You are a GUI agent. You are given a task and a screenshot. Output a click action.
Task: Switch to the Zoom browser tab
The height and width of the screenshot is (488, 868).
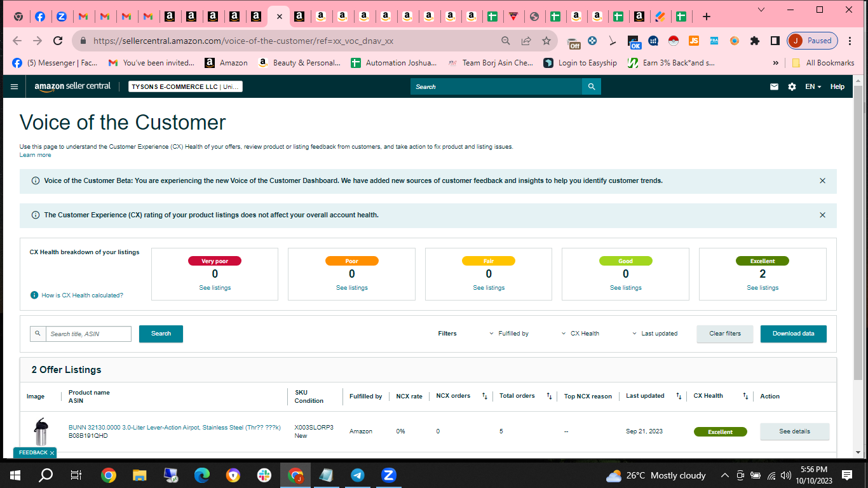pyautogui.click(x=61, y=17)
